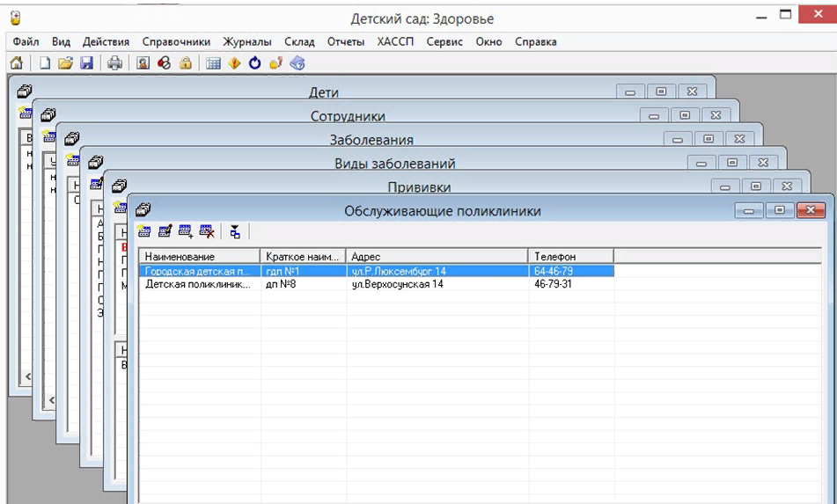837x504 pixels.
Task: Select the Городская детская row
Action: tap(199, 272)
